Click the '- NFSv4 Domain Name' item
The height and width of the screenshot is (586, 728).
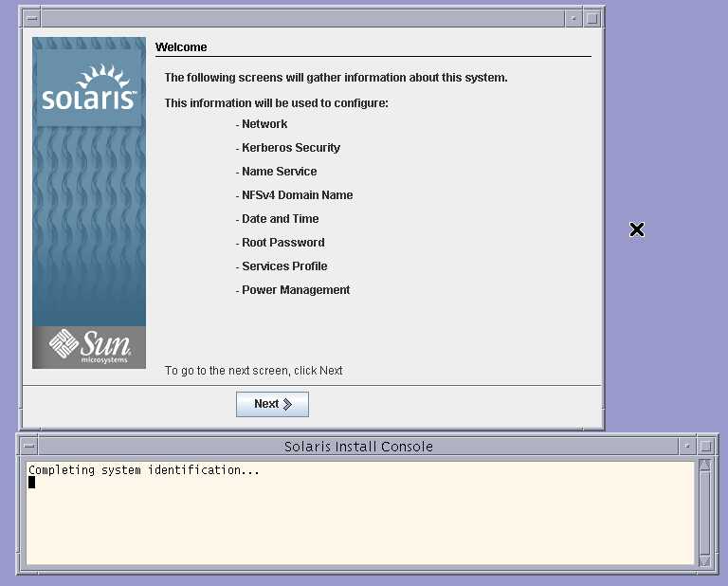295,195
